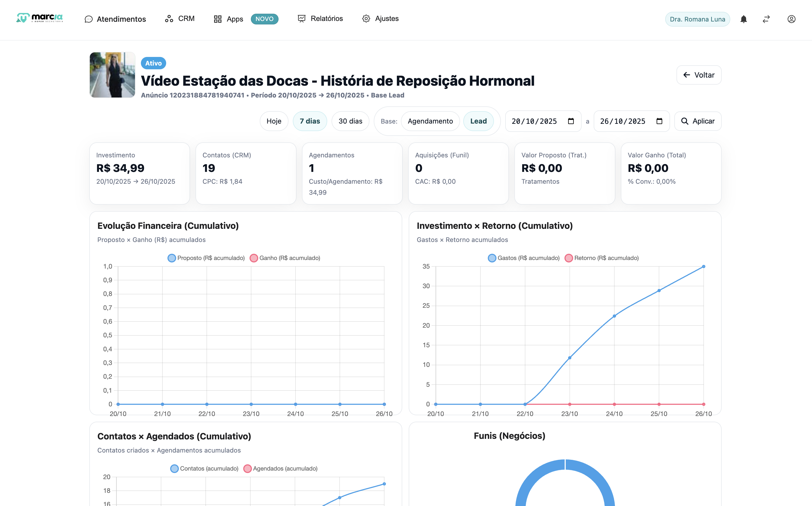The height and width of the screenshot is (506, 812).
Task: Click the Voltar button
Action: click(x=699, y=75)
